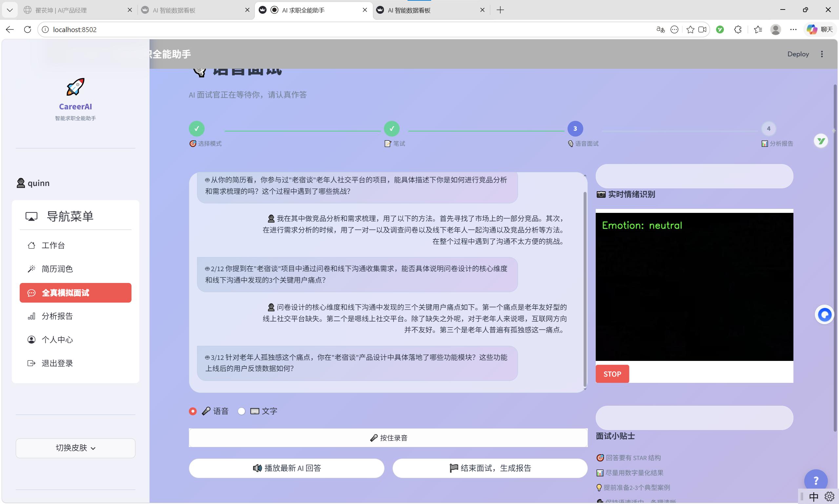Click step 3 语音面试 on the progress bar

coord(575,128)
